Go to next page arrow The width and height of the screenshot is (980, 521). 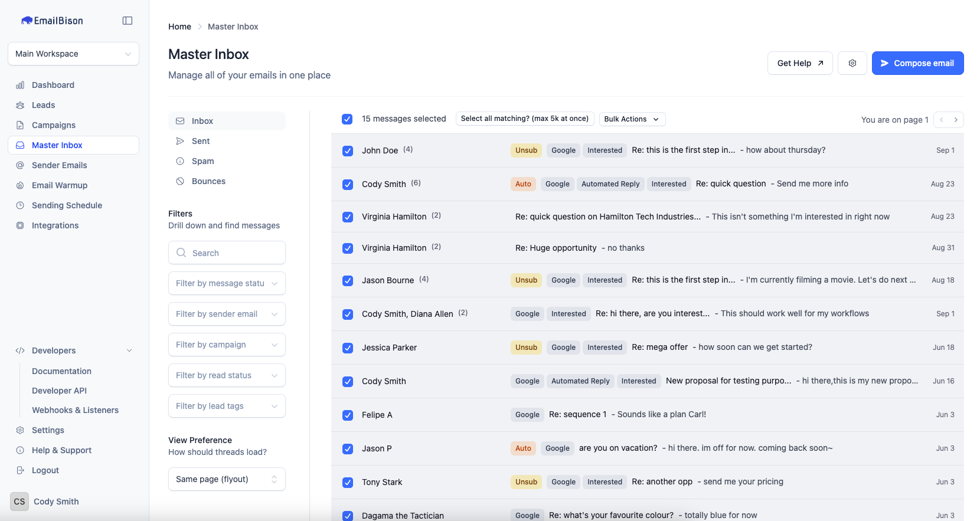[956, 120]
